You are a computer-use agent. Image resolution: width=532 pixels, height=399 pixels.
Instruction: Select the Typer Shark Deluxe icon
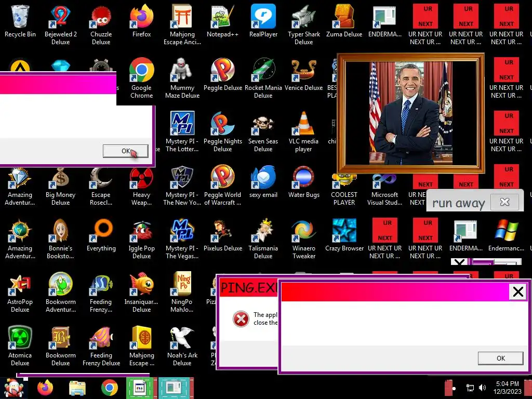click(x=303, y=25)
